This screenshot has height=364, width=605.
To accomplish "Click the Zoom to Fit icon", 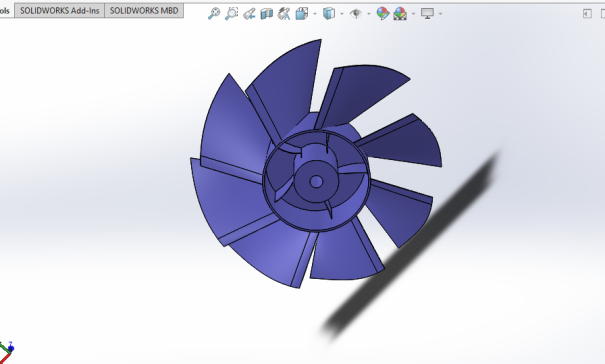I will (213, 14).
